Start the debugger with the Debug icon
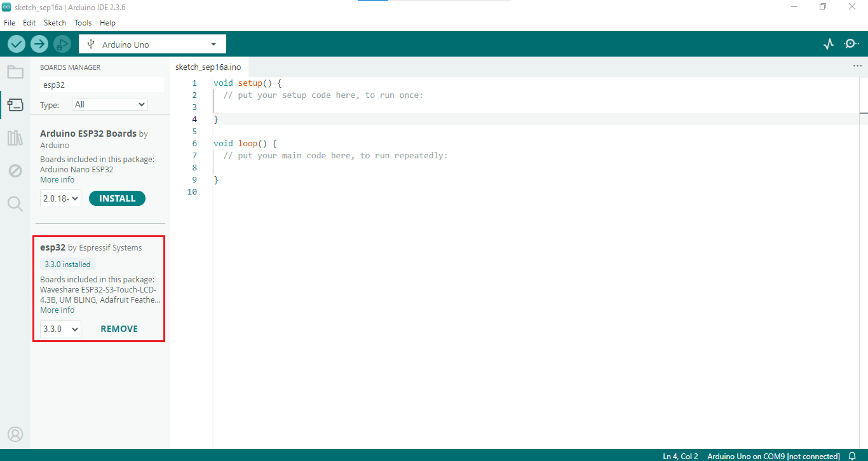This screenshot has height=461, width=868. (x=62, y=44)
